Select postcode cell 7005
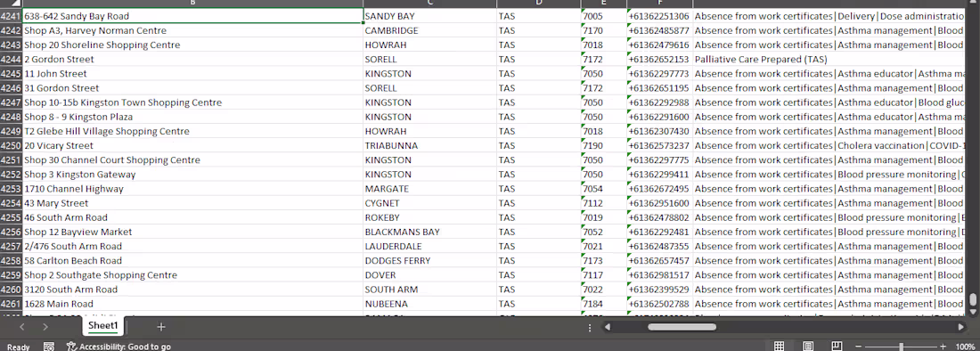The image size is (980, 351). pyautogui.click(x=604, y=16)
